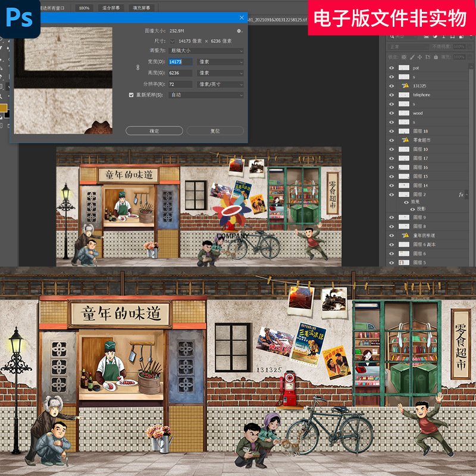Hide the wood layer
This screenshot has width=476, height=476.
point(392,113)
